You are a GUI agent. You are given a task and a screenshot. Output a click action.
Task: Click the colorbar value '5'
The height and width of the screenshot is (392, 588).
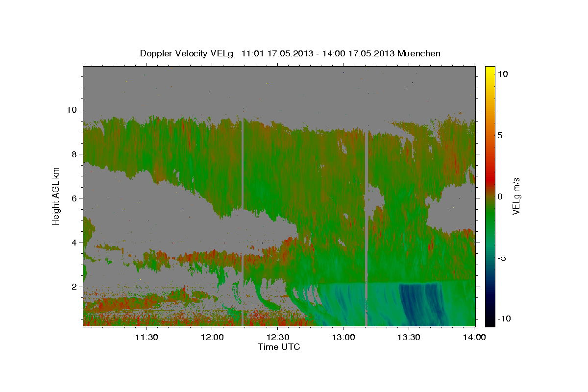tap(500, 135)
